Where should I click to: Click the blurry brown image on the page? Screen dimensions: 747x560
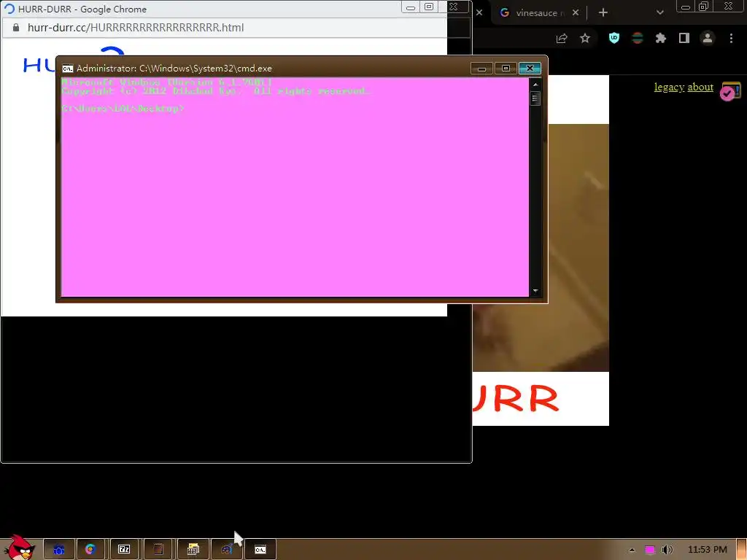(578, 248)
